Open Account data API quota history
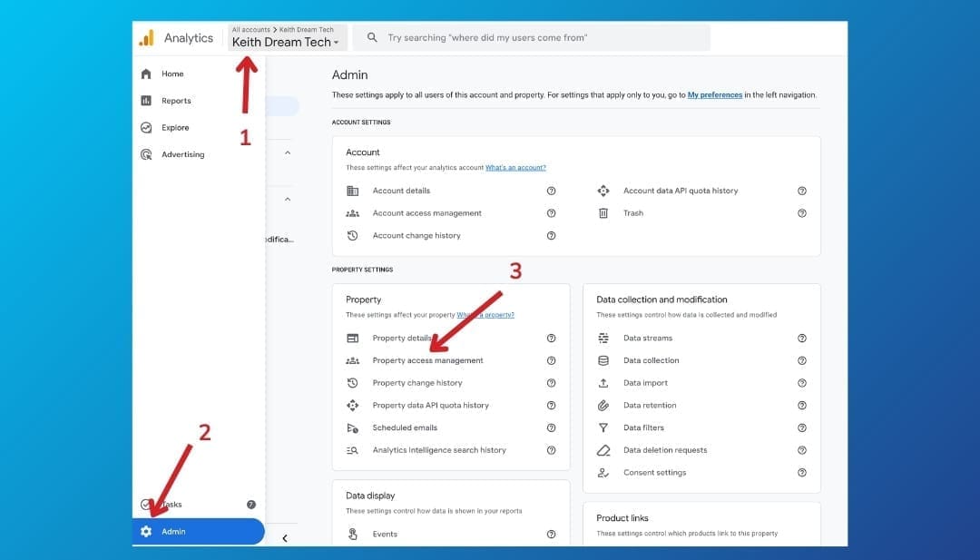980x560 pixels. 681,191
